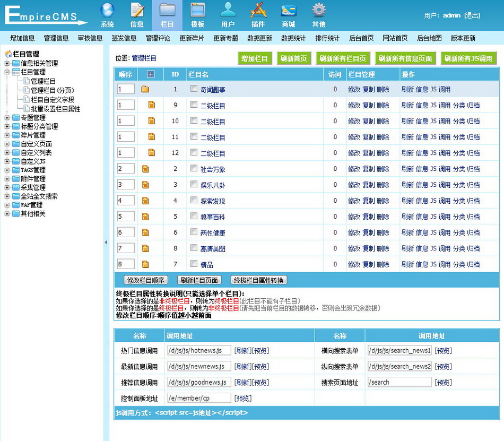Open the 插件 tools icon
This screenshot has height=441, width=504.
258,10
